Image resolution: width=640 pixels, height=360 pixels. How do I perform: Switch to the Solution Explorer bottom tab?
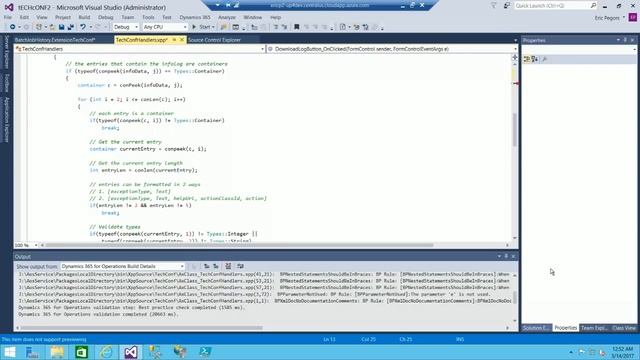(x=536, y=328)
